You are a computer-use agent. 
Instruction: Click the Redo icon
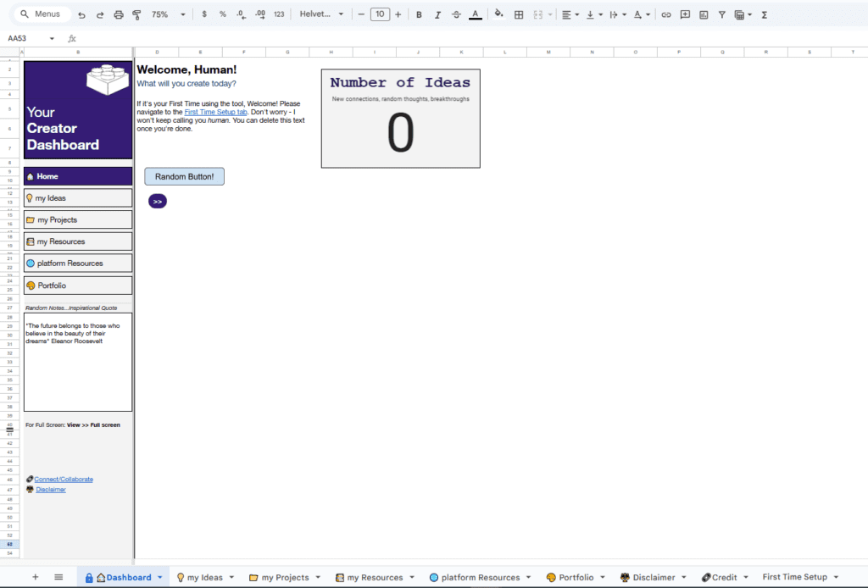click(100, 15)
